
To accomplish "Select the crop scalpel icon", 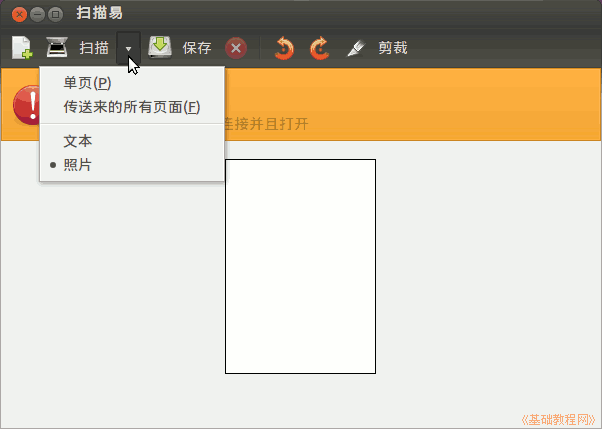I will point(355,48).
